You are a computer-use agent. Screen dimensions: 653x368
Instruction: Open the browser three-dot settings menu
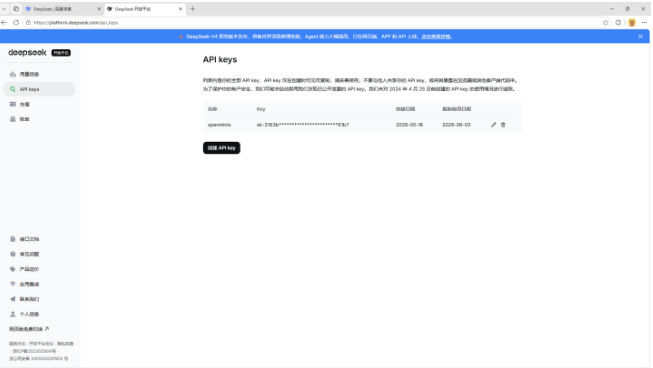(644, 22)
